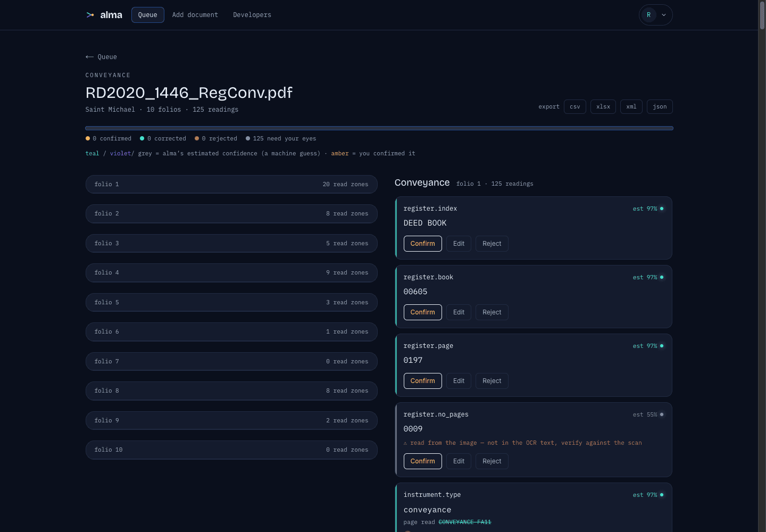Image resolution: width=766 pixels, height=532 pixels.
Task: Select folio 7 row
Action: click(231, 361)
